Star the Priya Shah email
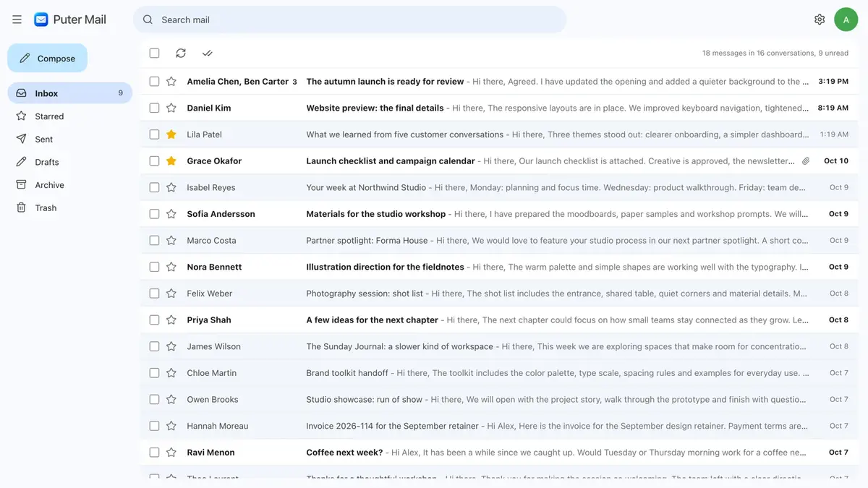This screenshot has height=488, width=868. (x=171, y=320)
